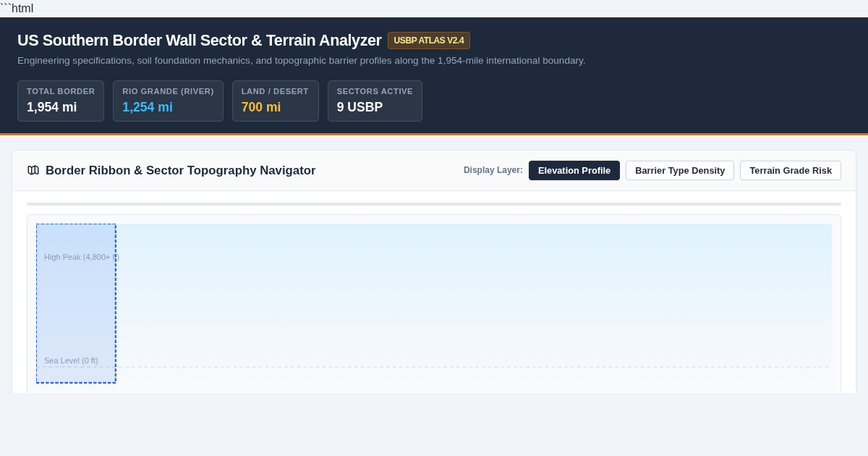Image resolution: width=868 pixels, height=456 pixels.
Task: Click the Rio Grande (River) stat card
Action: coord(168,101)
